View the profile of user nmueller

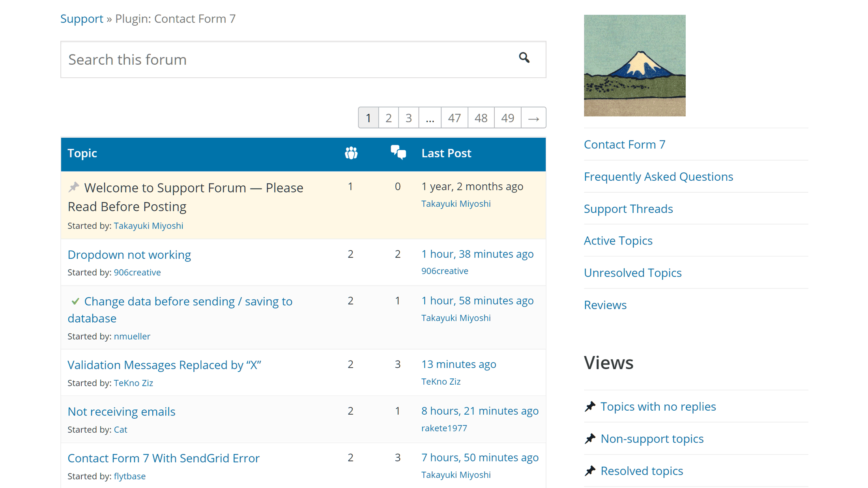tap(132, 336)
